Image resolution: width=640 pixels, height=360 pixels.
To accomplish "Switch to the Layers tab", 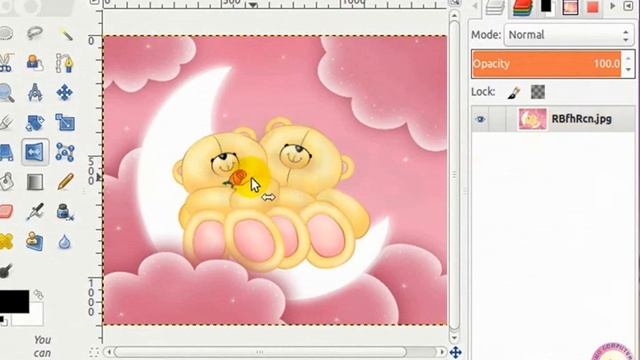I will click(495, 7).
